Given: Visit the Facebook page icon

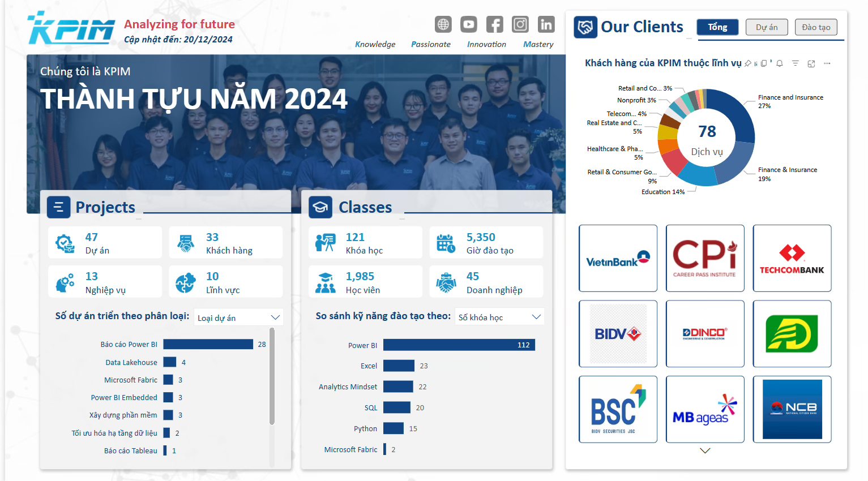Looking at the screenshot, I should [494, 24].
